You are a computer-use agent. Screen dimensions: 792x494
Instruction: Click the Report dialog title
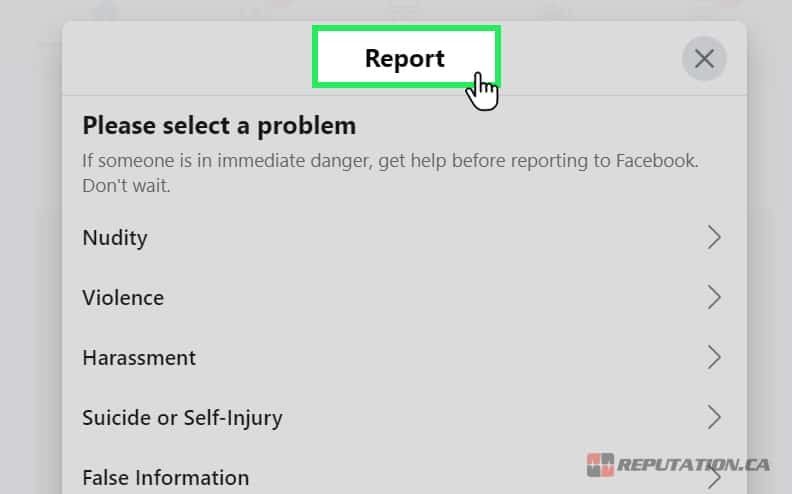click(x=405, y=58)
